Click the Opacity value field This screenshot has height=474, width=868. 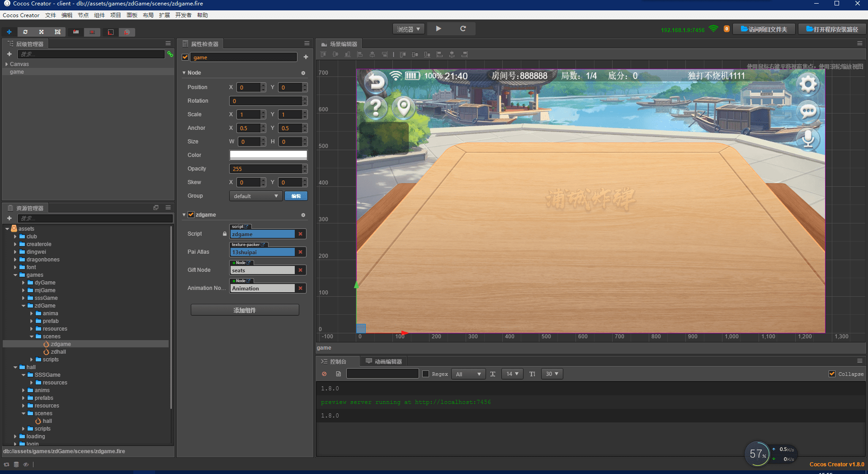(266, 169)
